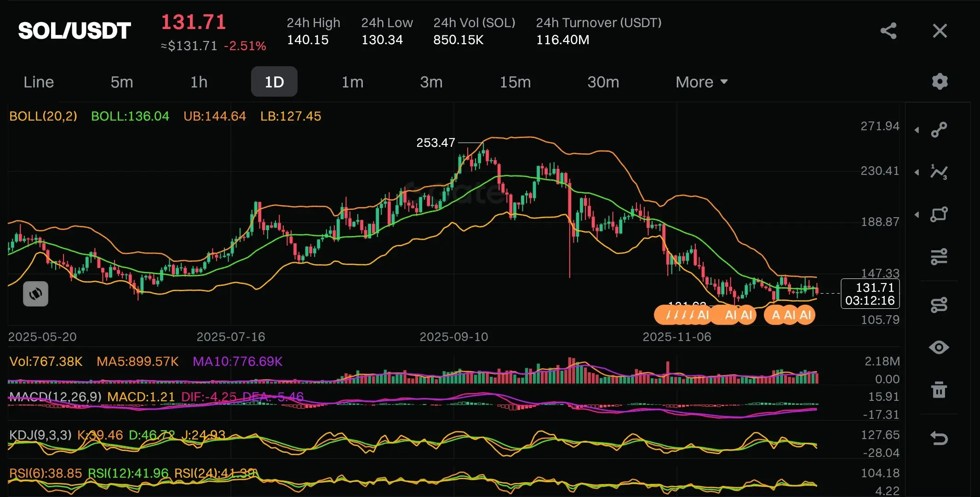Toggle drawings visibility with eye icon

pyautogui.click(x=939, y=347)
